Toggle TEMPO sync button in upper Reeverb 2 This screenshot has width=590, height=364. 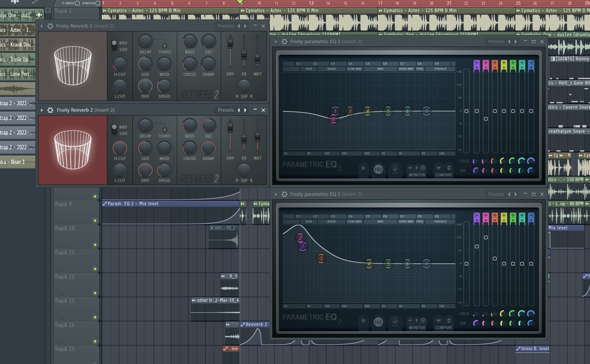[x=164, y=46]
